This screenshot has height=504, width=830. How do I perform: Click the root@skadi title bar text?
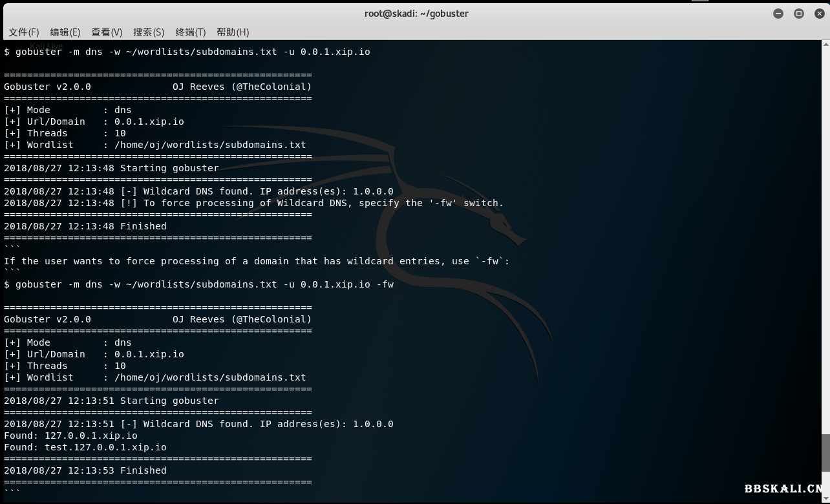pyautogui.click(x=416, y=14)
